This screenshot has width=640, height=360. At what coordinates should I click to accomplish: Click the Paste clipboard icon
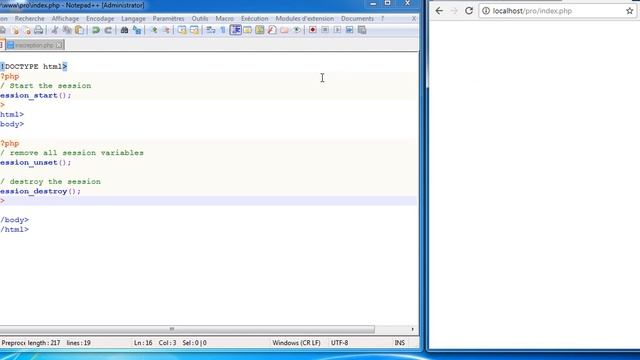[79, 30]
